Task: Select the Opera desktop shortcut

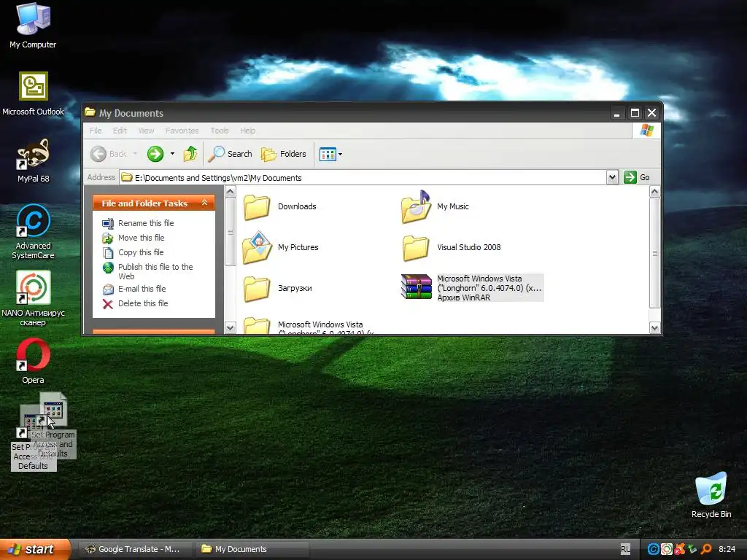Action: point(33,361)
